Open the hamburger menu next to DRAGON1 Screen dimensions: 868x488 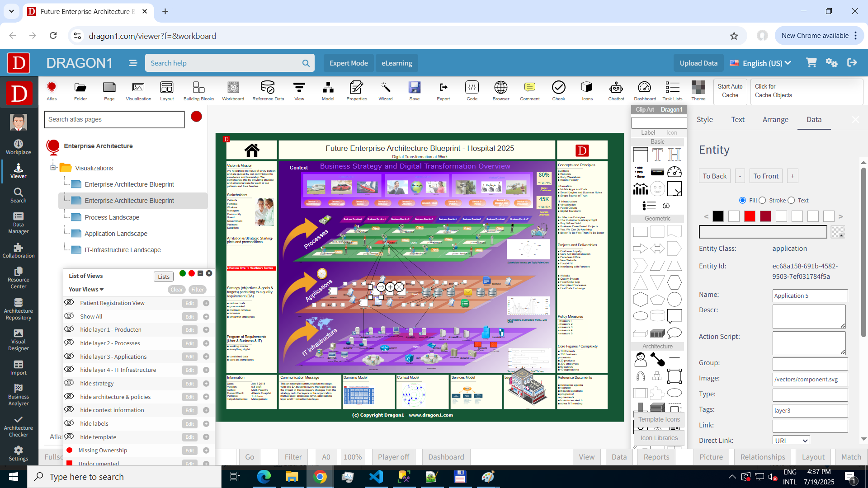click(x=132, y=63)
